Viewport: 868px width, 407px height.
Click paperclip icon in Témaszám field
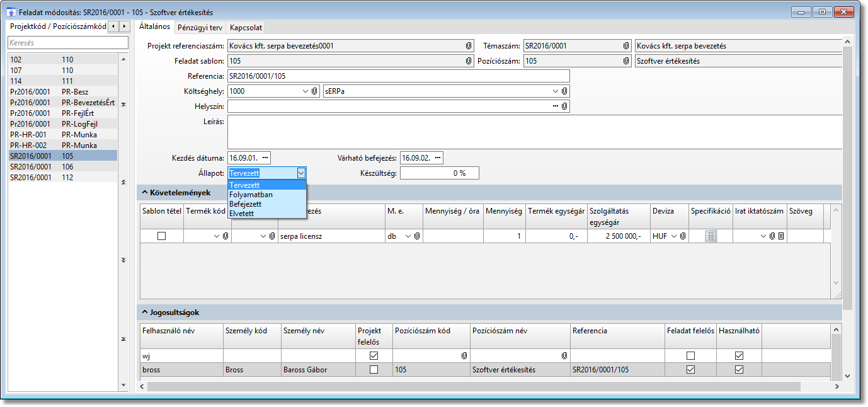pyautogui.click(x=626, y=46)
